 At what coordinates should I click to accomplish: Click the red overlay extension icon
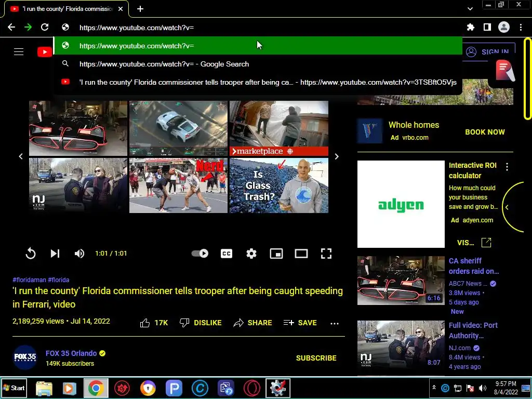[505, 71]
